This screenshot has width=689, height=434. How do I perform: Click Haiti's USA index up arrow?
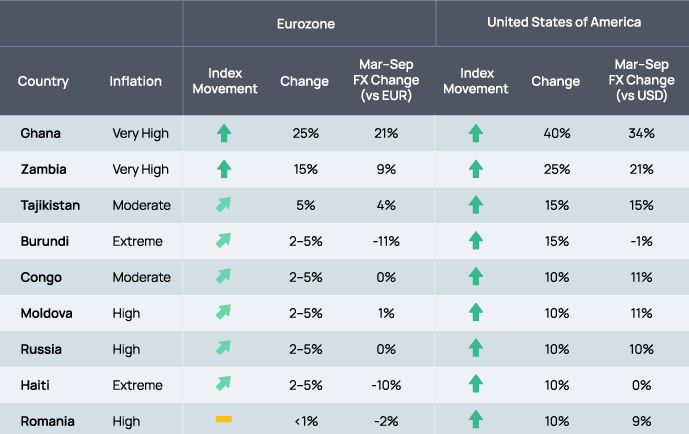click(x=476, y=385)
